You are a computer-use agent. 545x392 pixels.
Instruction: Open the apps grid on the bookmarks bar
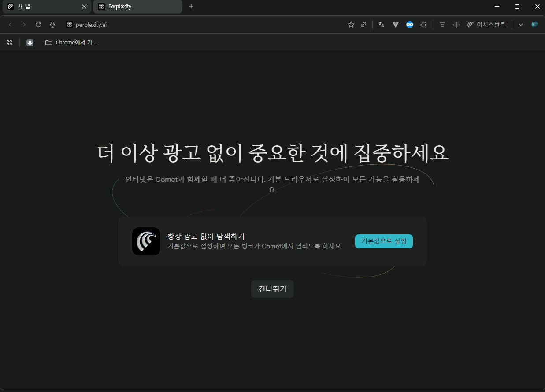[9, 42]
